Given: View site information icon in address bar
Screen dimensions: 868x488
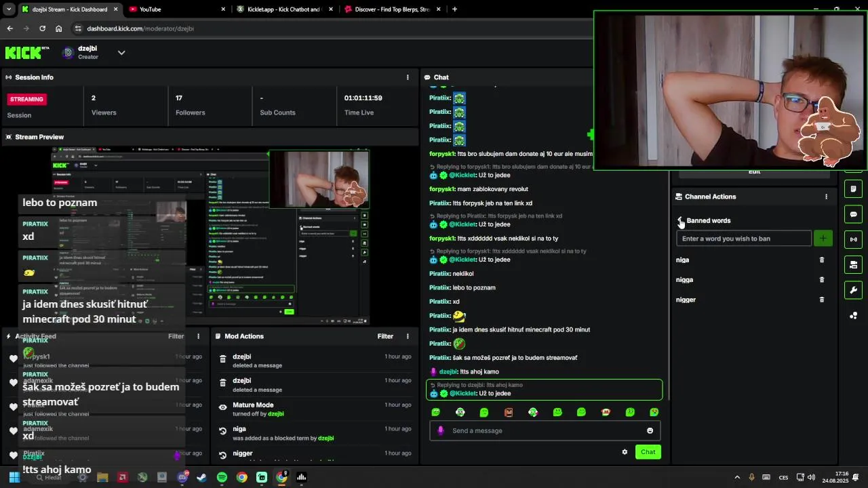Looking at the screenshot, I should 78,28.
